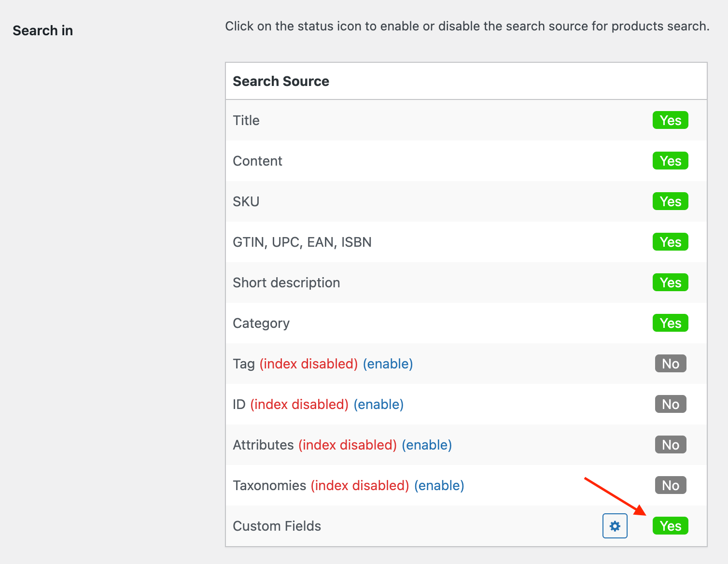
Task: Click enable link for ID index
Action: pos(378,404)
